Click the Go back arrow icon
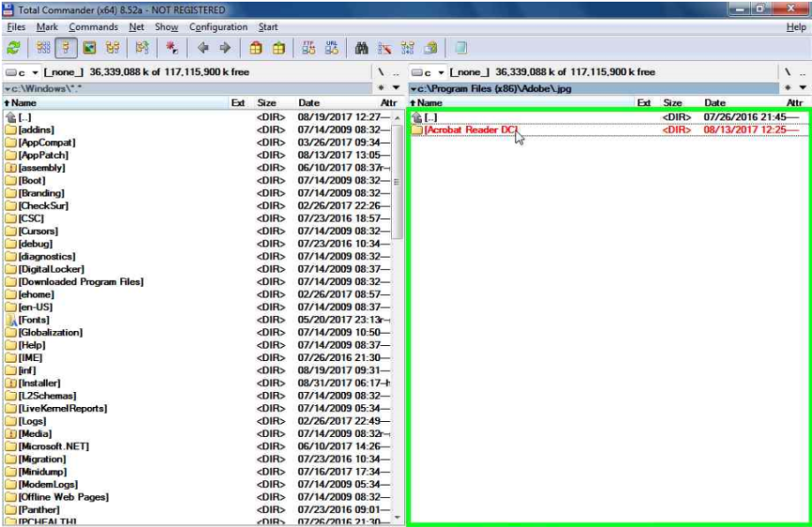The image size is (812, 527). [203, 49]
